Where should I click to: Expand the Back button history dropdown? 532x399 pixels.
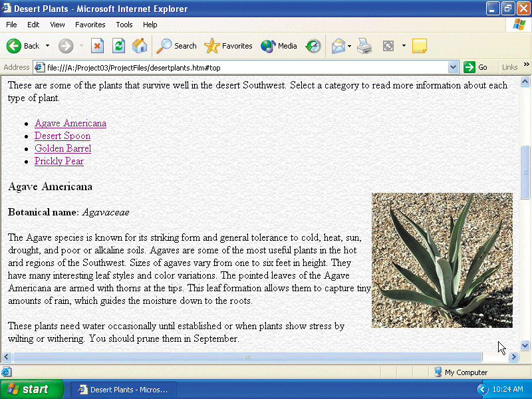(x=47, y=46)
